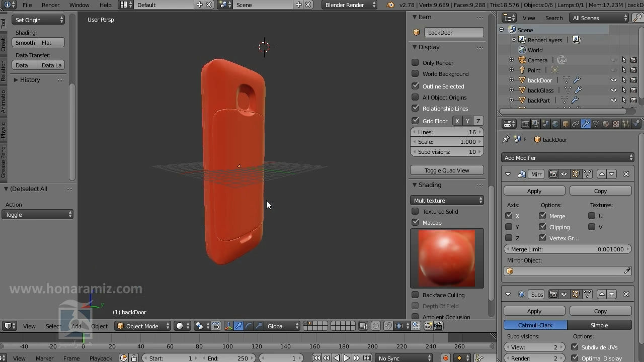Screen dimensions: 644x362
Task: Open the No Sync dropdown
Action: click(x=405, y=358)
